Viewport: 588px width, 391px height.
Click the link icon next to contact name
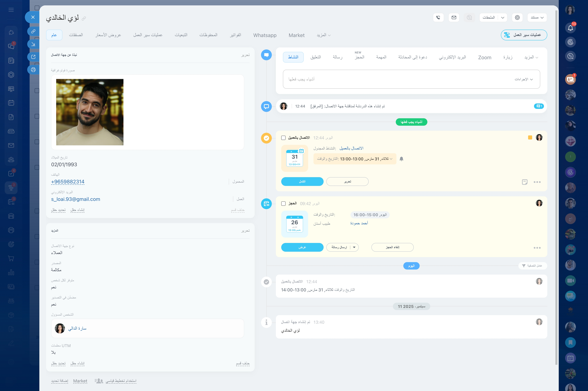84,19
